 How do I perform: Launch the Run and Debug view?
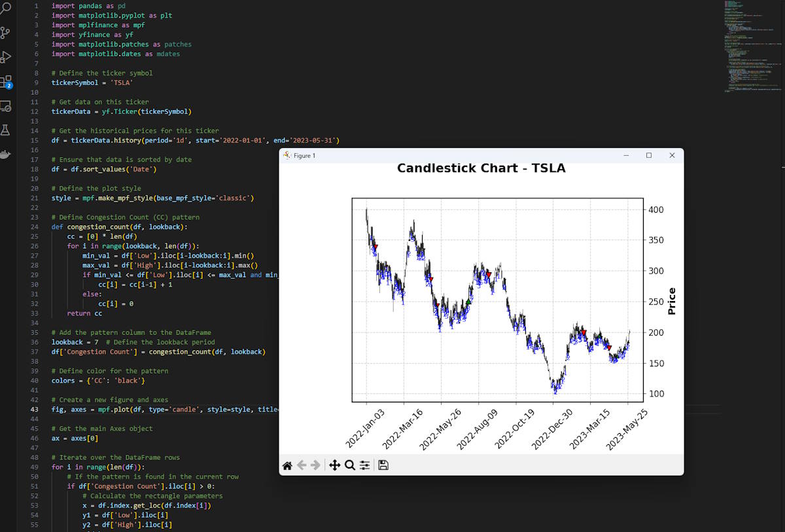point(9,56)
